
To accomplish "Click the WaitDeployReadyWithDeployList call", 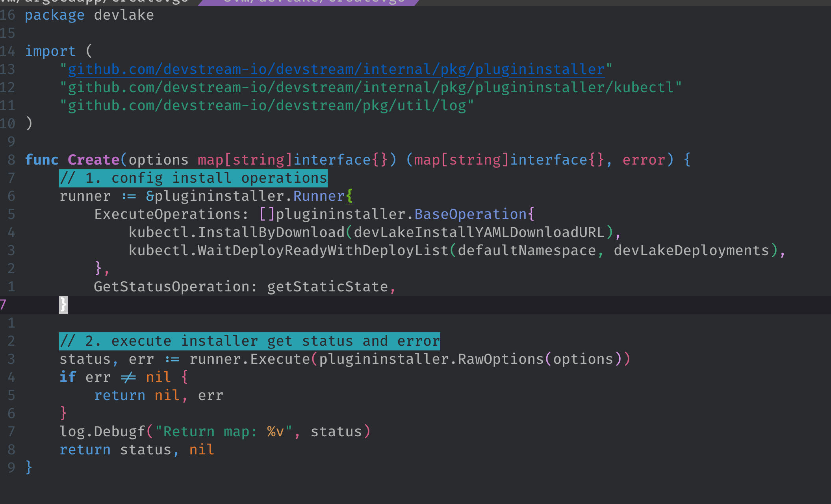I will (323, 250).
